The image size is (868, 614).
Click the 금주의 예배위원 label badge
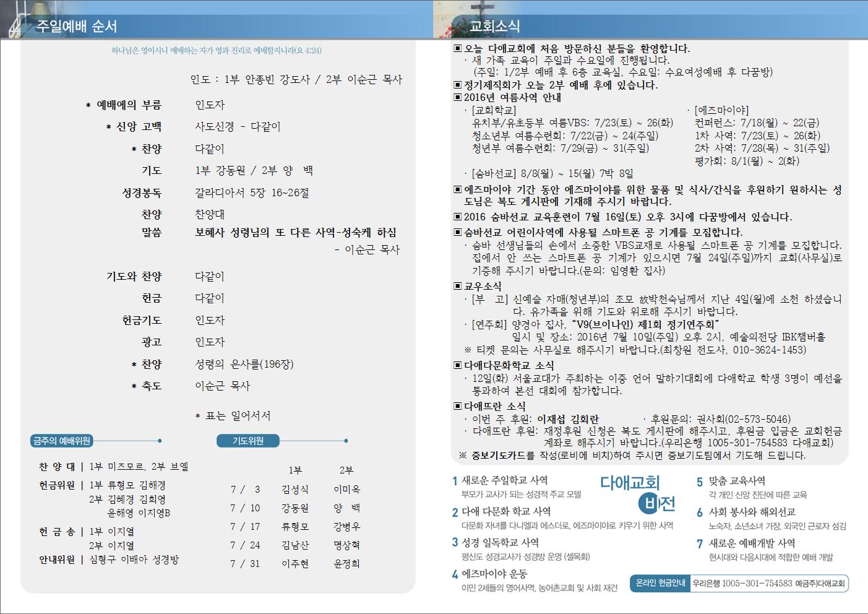click(x=62, y=441)
